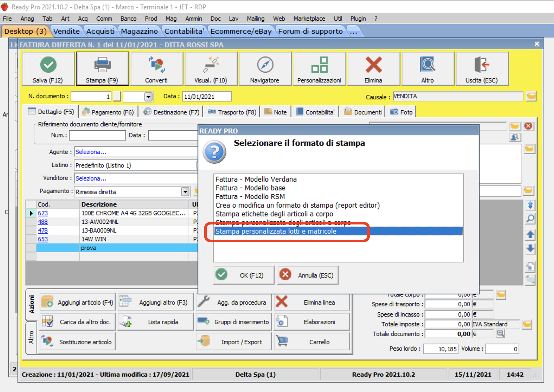
Task: Switch to Destinazione (F7) tab
Action: click(x=172, y=112)
